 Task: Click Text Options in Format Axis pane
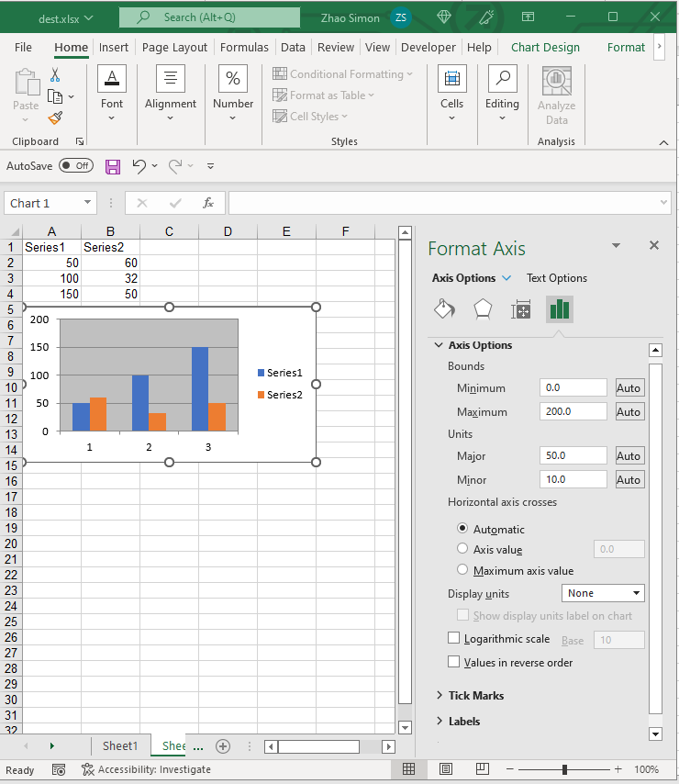pos(557,278)
